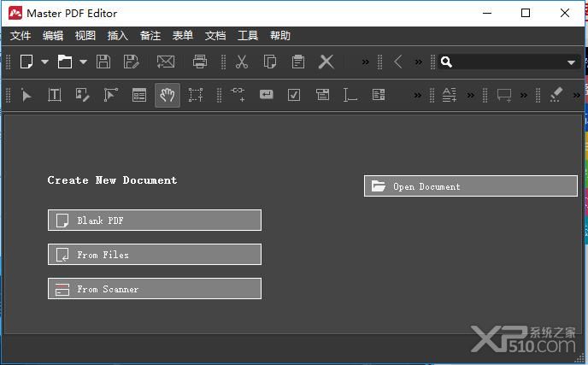588x365 pixels.
Task: Click the Master PDF Editor title bar logo
Action: (x=15, y=13)
